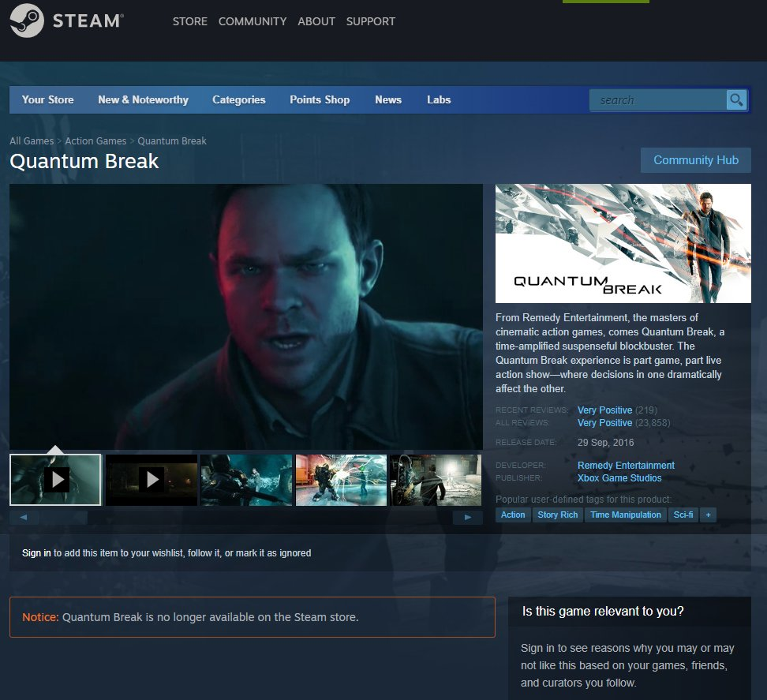Focus the store search field

(658, 99)
